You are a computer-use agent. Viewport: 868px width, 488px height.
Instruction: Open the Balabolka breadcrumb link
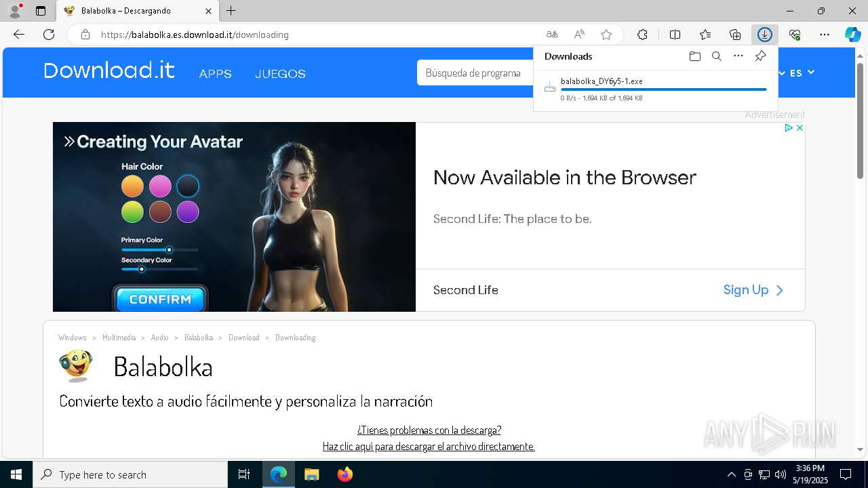tap(199, 338)
